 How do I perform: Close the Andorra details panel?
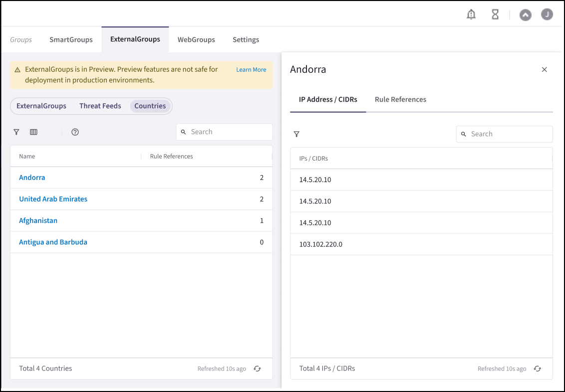[x=545, y=70]
